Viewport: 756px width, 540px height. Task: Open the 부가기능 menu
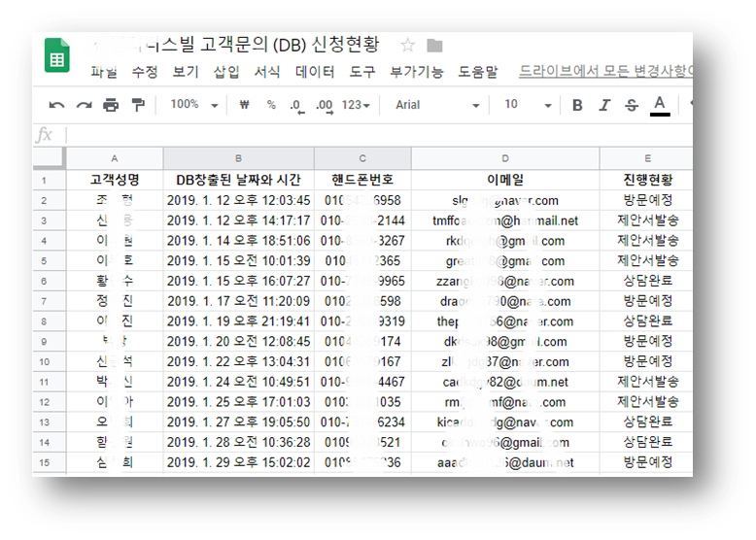pyautogui.click(x=417, y=72)
